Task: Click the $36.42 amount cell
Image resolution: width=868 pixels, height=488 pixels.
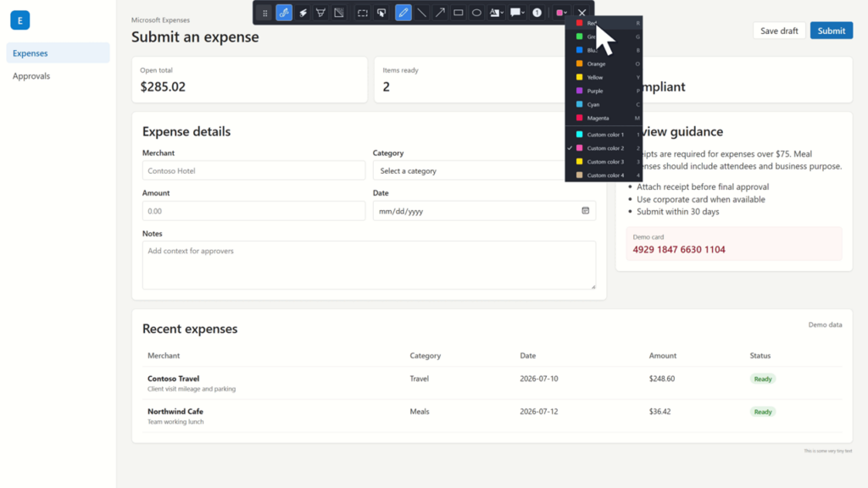Action: [x=659, y=411]
